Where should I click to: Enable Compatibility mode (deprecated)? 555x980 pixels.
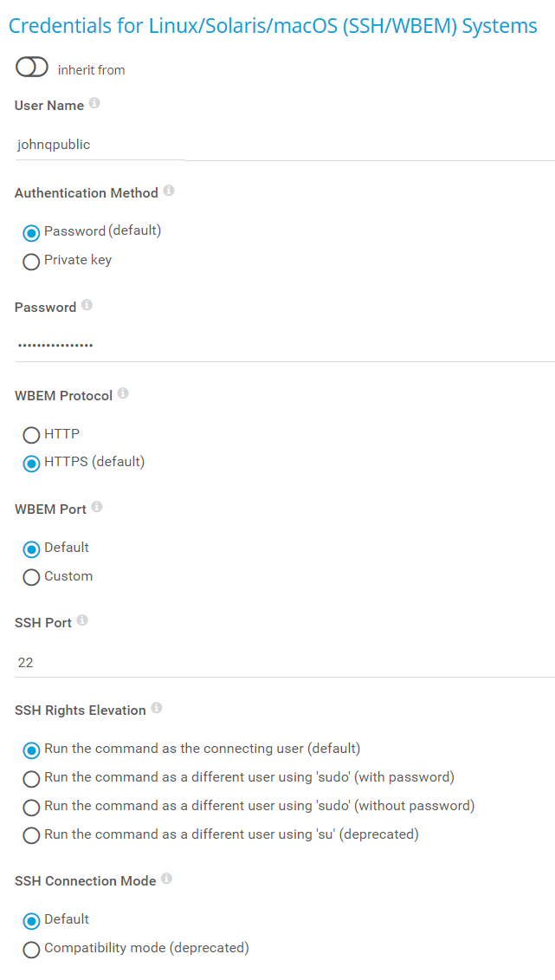pyautogui.click(x=31, y=949)
